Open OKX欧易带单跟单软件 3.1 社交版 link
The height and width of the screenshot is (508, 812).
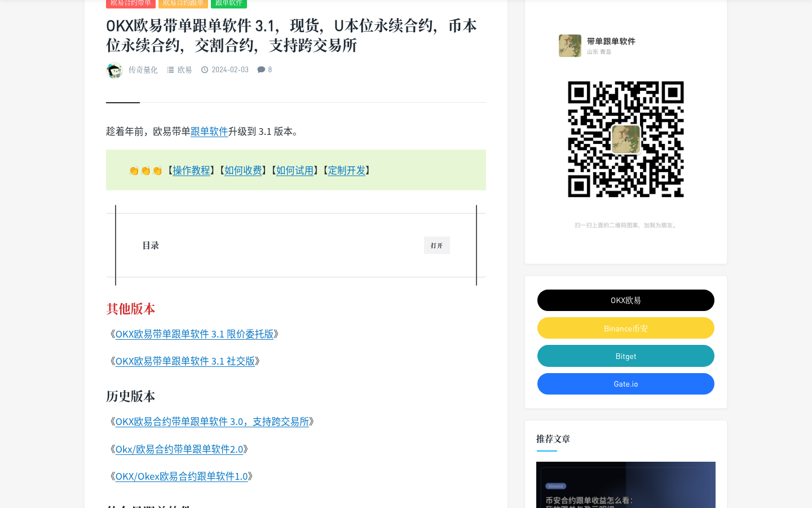click(185, 361)
